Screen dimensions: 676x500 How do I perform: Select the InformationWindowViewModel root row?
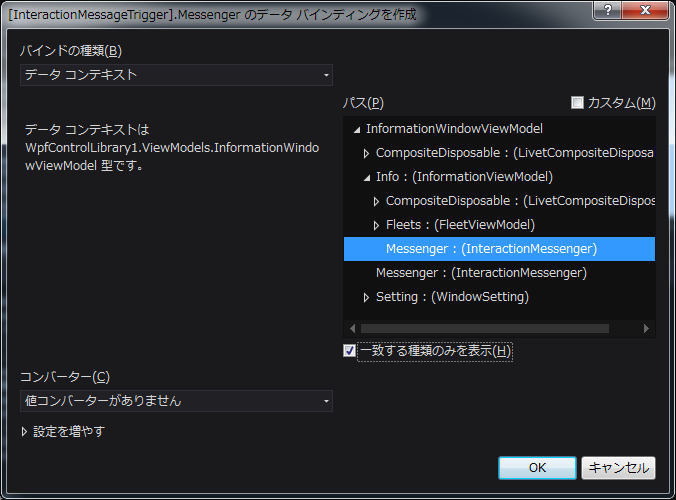click(x=454, y=128)
